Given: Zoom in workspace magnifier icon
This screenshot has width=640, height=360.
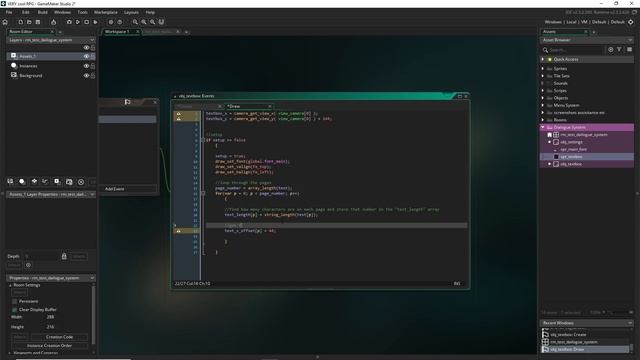Looking at the screenshot, I should click(152, 22).
